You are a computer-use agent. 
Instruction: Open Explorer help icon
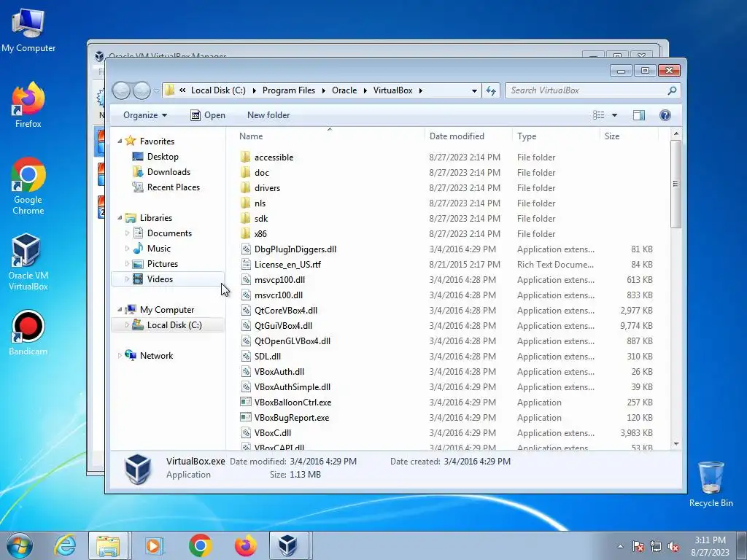[x=665, y=115]
